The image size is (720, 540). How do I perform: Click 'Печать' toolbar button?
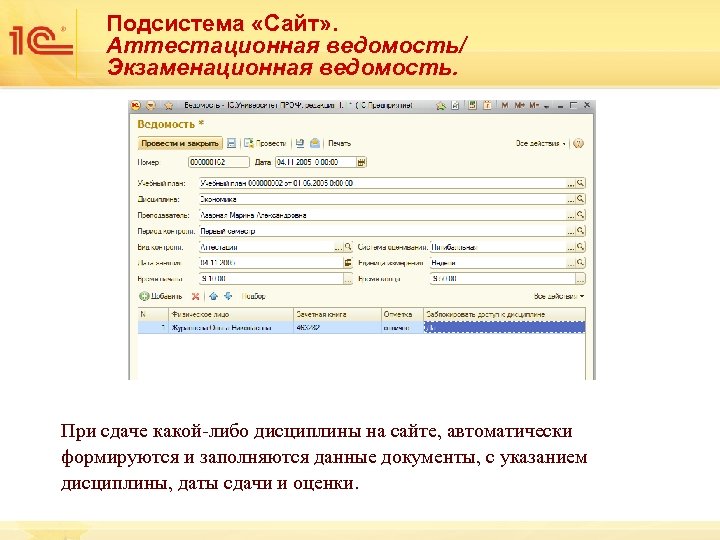[339, 143]
